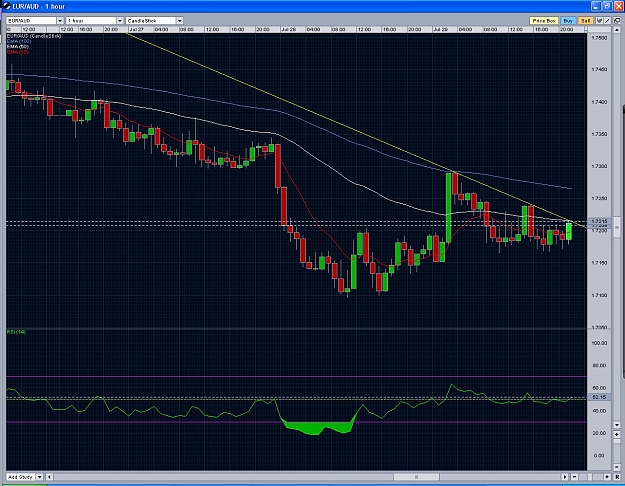The height and width of the screenshot is (486, 625).
Task: Click the minus zoom out button at bottom
Action: pos(575,477)
